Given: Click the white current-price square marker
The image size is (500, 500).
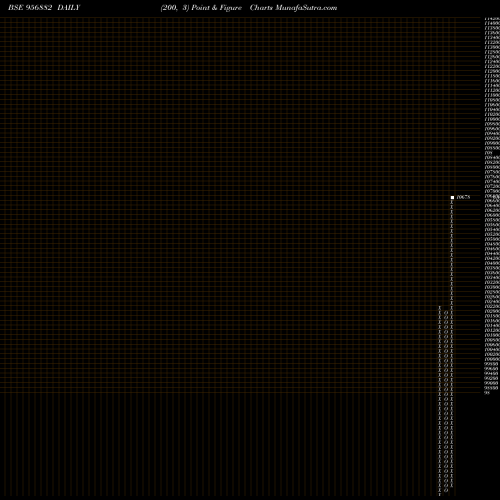Looking at the screenshot, I should 452,197.
